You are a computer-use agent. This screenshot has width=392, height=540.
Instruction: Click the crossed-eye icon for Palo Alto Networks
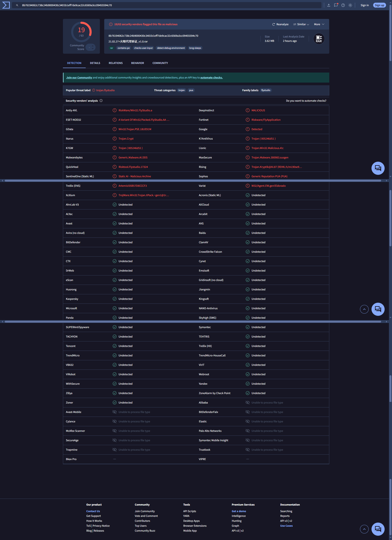point(248,431)
